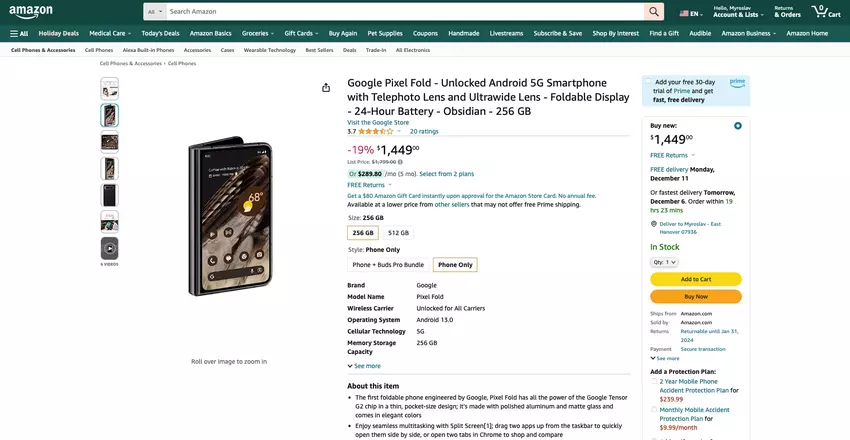
Task: Click the list price info icon
Action: click(400, 161)
